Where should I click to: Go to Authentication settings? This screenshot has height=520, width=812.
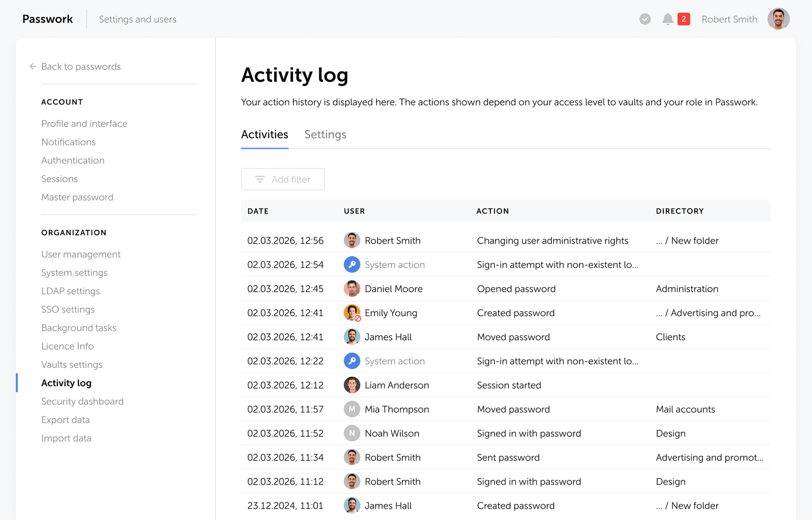coord(73,160)
